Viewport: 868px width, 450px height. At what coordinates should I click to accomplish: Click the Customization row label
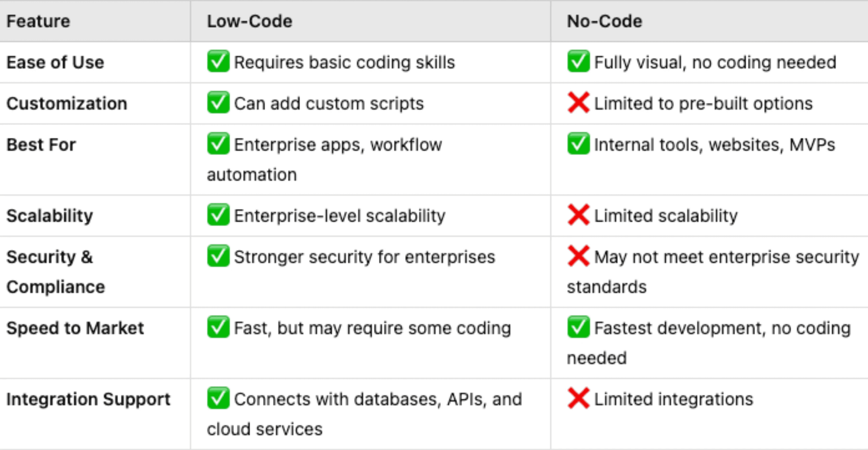coord(67,104)
